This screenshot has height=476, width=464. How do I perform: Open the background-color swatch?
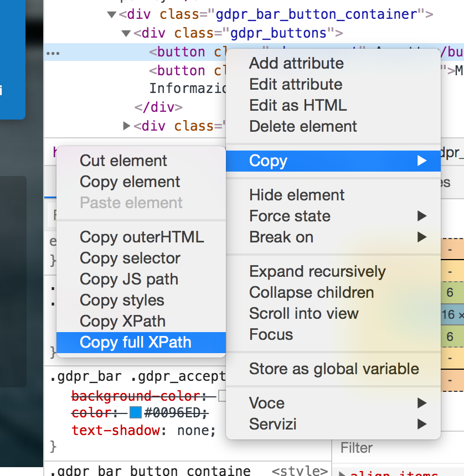[x=222, y=396]
